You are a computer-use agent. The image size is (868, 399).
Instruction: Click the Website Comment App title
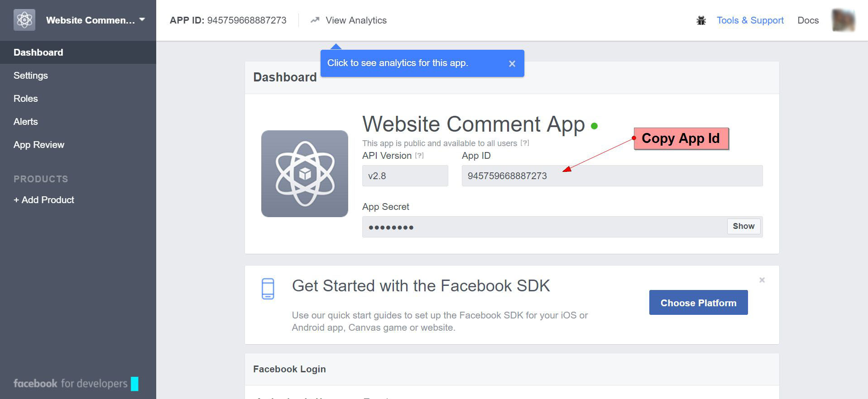[x=474, y=124]
